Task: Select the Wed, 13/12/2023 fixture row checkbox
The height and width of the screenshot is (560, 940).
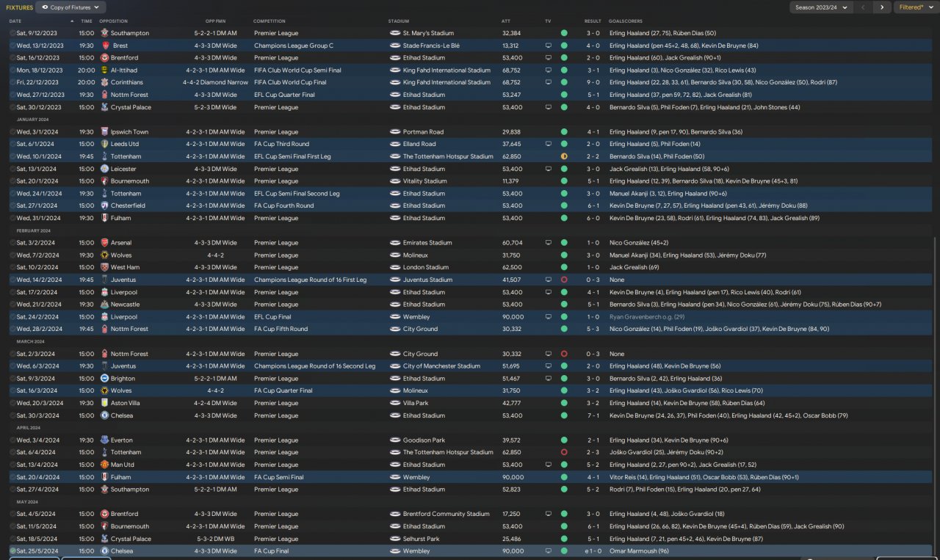Action: [x=12, y=46]
